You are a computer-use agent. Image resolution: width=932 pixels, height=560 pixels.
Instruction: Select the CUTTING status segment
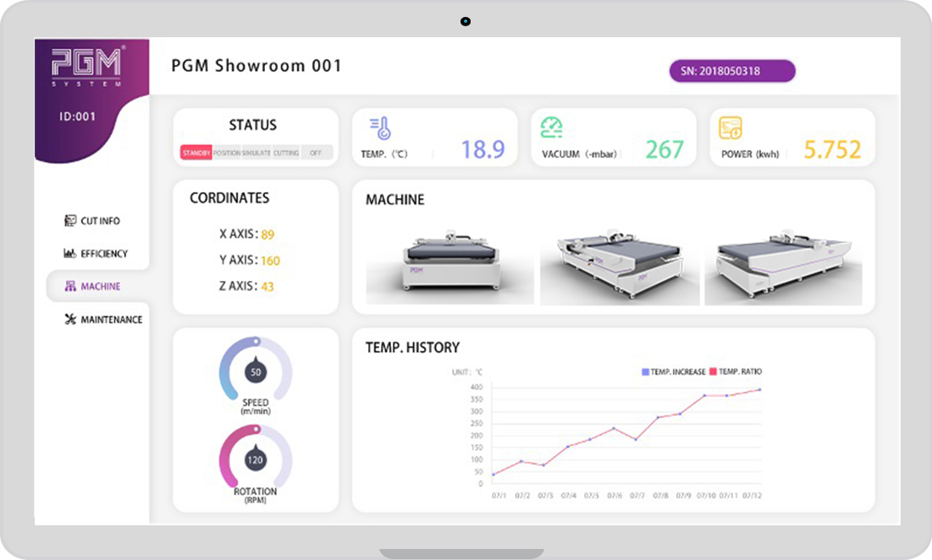(x=286, y=152)
